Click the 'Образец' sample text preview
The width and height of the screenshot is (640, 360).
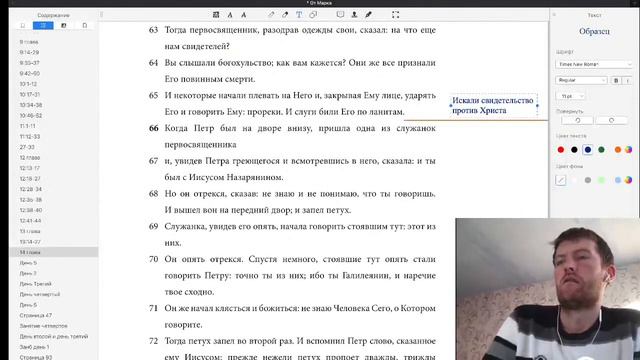pos(594,31)
